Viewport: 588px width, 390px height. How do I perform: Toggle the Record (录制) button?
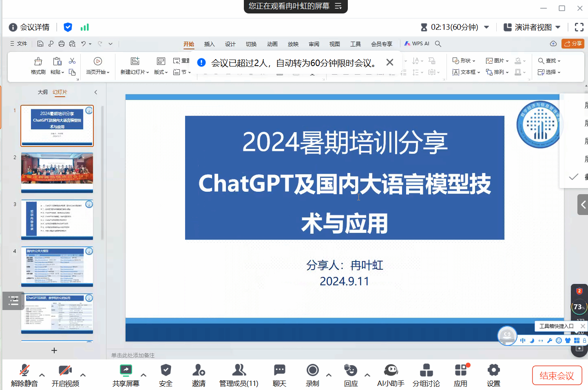point(312,370)
